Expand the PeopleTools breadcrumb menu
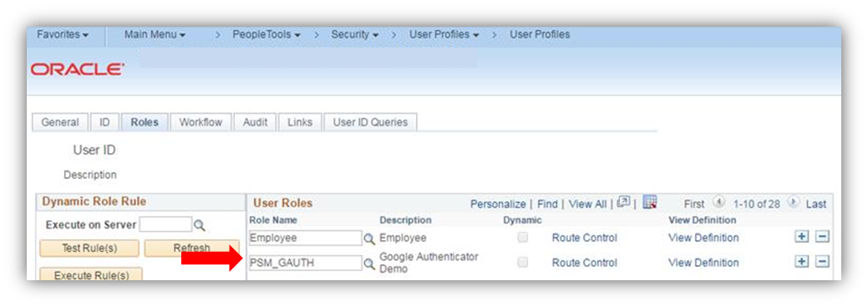This screenshot has height=307, width=868. [266, 34]
